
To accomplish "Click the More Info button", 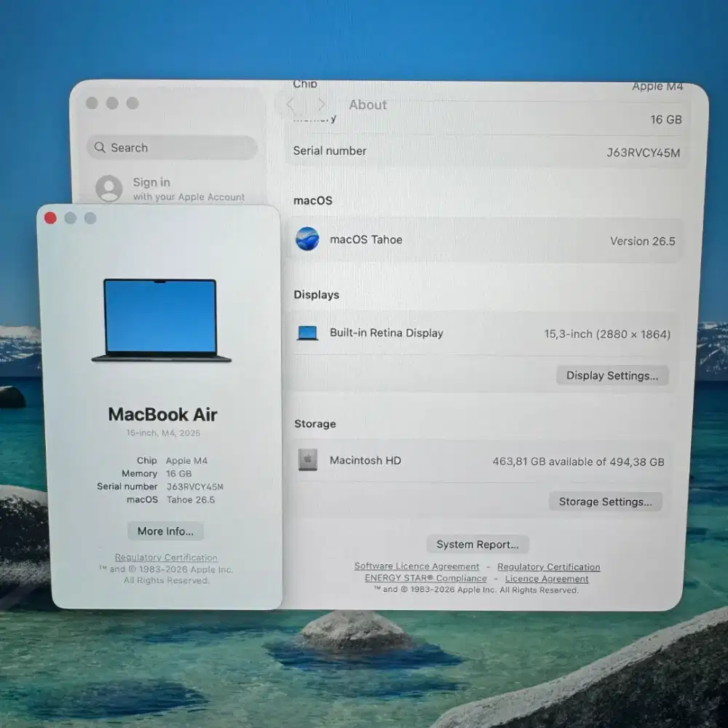I will [x=165, y=531].
